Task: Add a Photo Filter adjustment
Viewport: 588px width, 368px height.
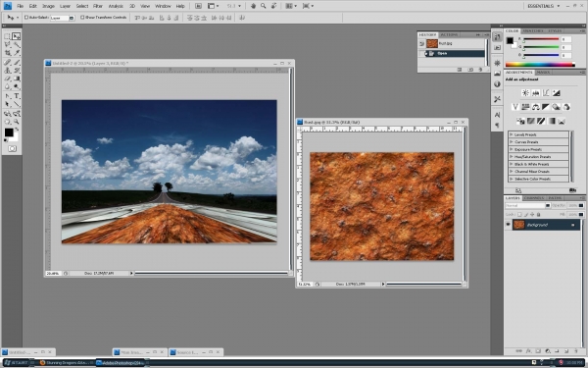Action: pyautogui.click(x=556, y=107)
